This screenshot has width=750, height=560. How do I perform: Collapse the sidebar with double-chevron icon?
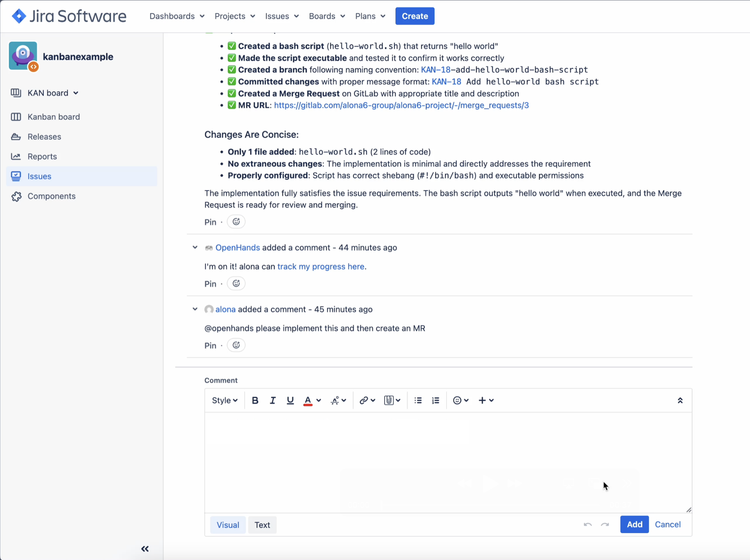click(x=145, y=549)
